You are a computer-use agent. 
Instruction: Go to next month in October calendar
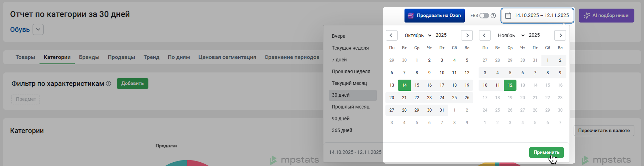coord(467,35)
